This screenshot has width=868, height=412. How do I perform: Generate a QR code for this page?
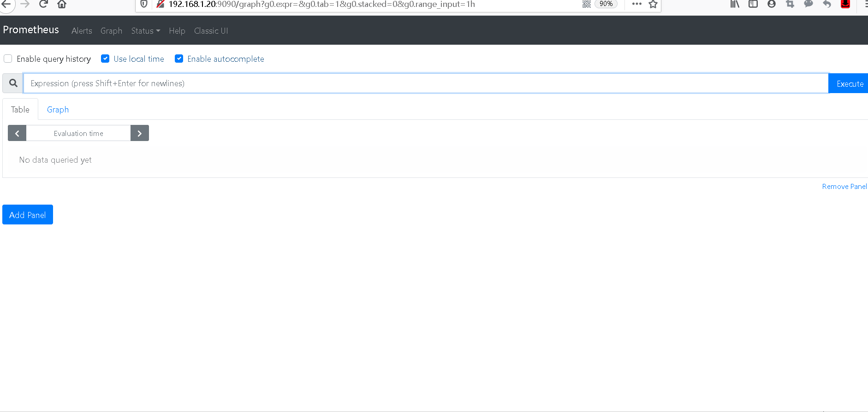click(x=587, y=4)
